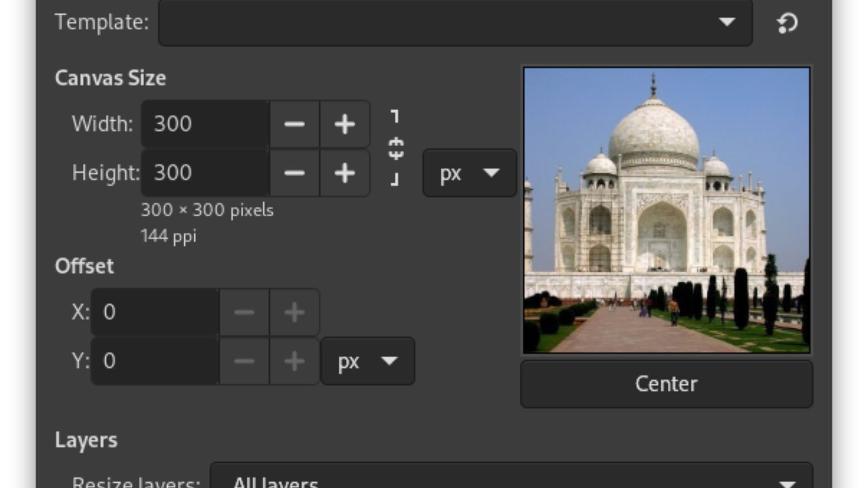Open the offset px unit dropdown
Screen dimensions: 868x488
[x=368, y=361]
